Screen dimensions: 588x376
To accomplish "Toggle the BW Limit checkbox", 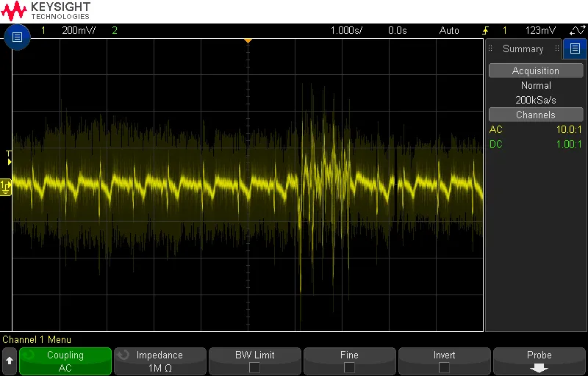I will tap(254, 368).
